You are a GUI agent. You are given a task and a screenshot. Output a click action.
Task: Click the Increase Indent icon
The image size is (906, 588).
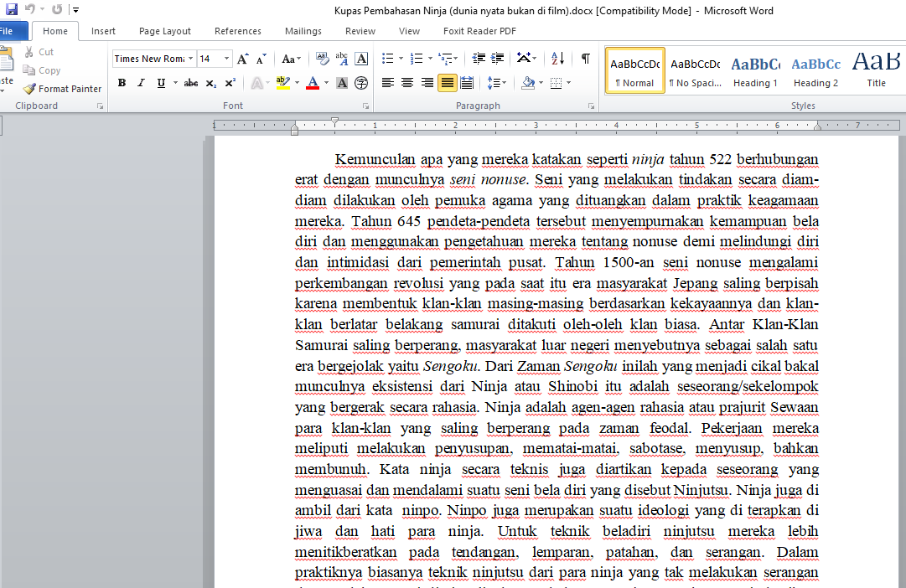click(499, 59)
